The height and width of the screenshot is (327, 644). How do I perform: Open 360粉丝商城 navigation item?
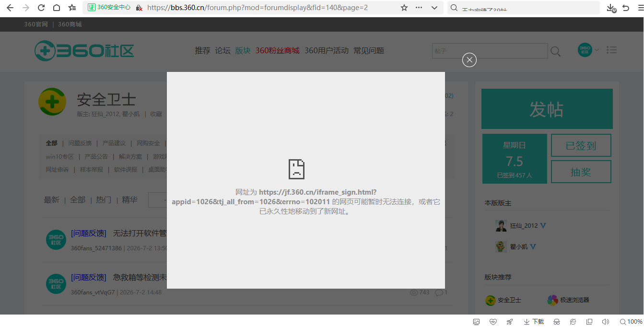[277, 50]
